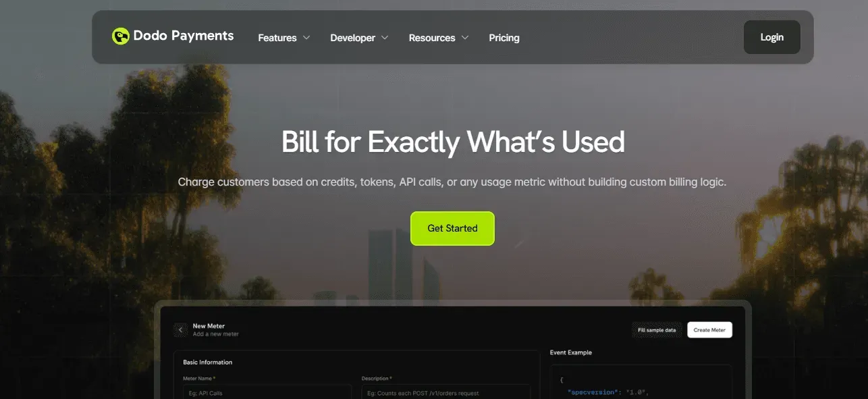Click the Bill for Exactly What's Used headline

(453, 142)
